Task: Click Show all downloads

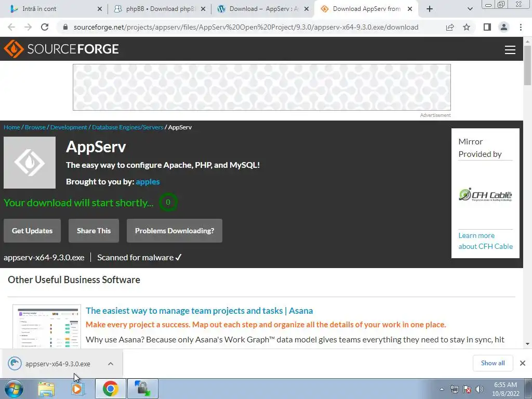Action: pyautogui.click(x=493, y=363)
